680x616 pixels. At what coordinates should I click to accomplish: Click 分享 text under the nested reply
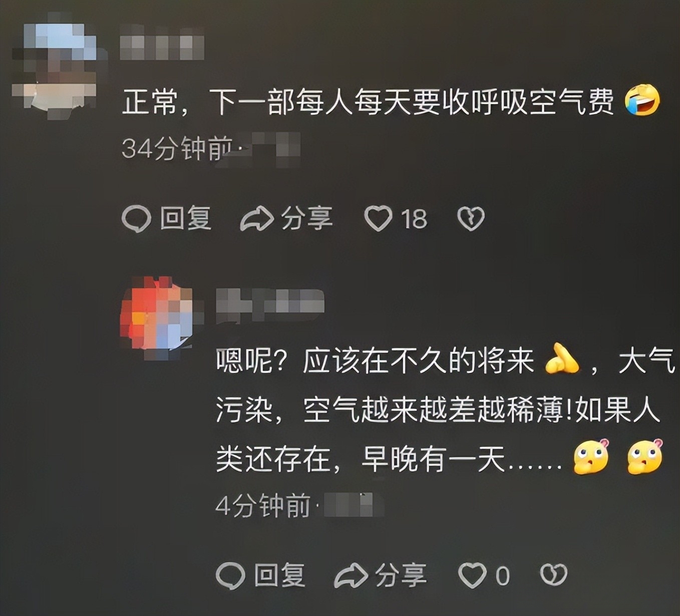[x=401, y=575]
